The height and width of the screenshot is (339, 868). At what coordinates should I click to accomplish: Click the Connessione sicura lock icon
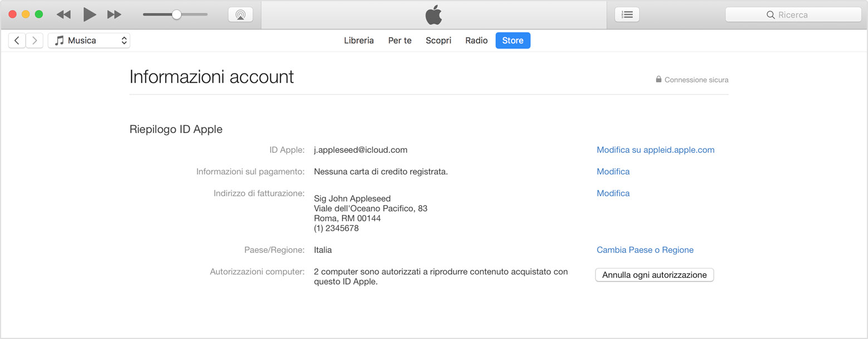click(x=659, y=79)
